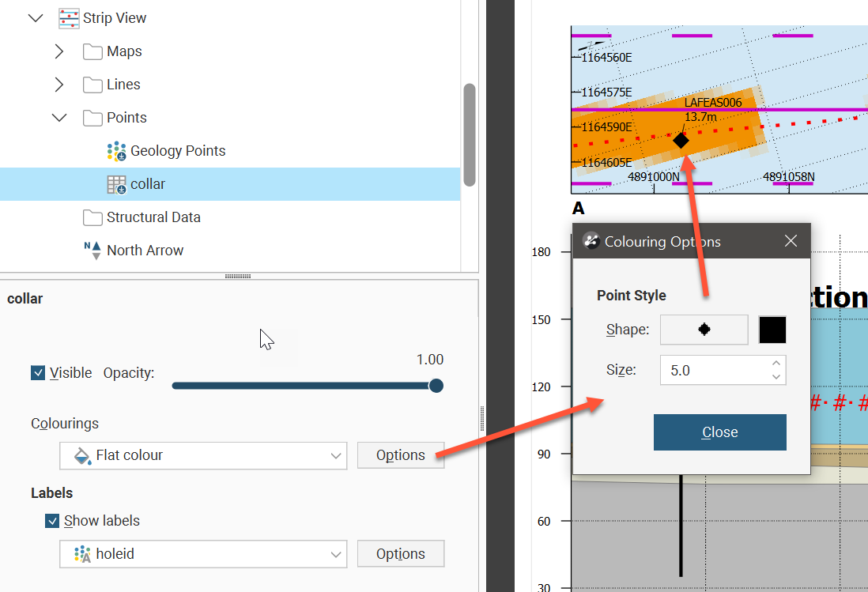This screenshot has width=868, height=592.
Task: Expand the Lines folder
Action: point(59,85)
